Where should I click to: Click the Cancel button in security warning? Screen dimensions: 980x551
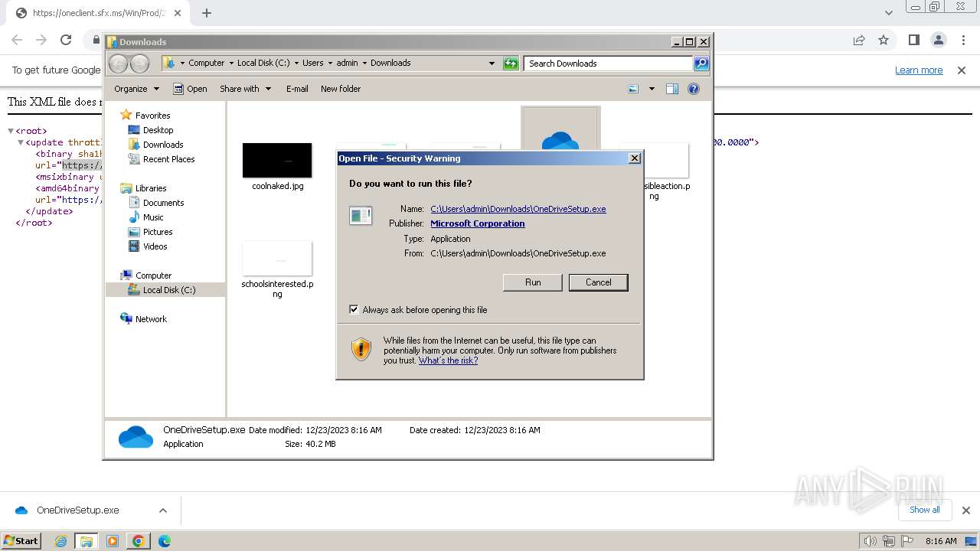click(598, 282)
